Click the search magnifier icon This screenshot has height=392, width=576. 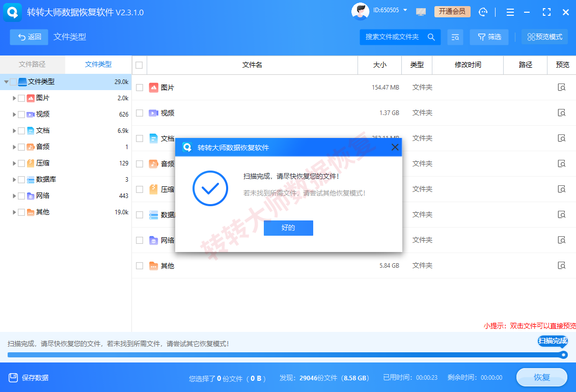click(432, 37)
